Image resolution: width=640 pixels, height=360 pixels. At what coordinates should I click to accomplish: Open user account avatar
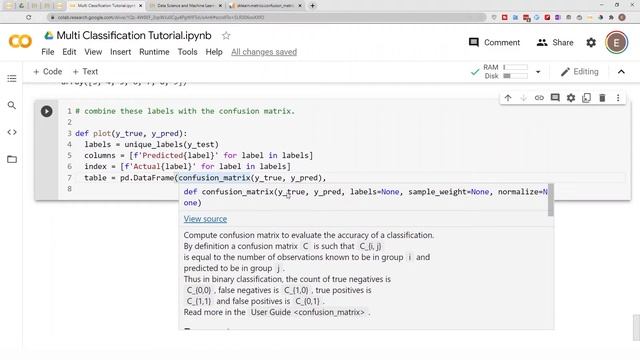point(616,42)
